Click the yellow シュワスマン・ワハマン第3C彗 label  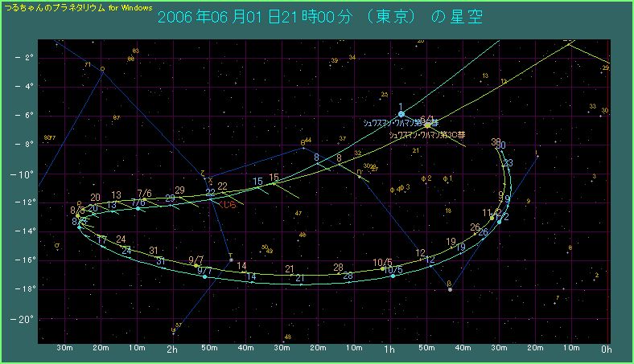pyautogui.click(x=426, y=135)
